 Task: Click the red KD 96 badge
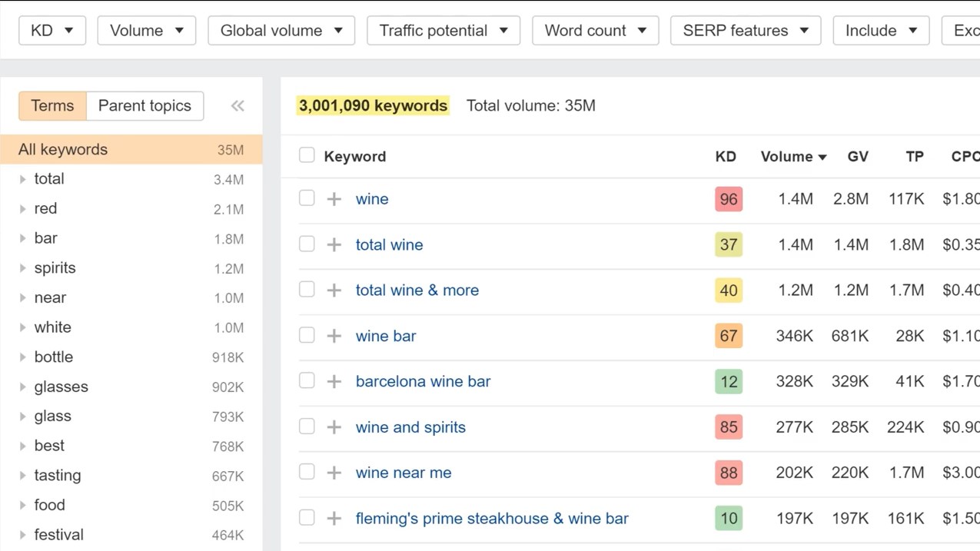(x=729, y=199)
